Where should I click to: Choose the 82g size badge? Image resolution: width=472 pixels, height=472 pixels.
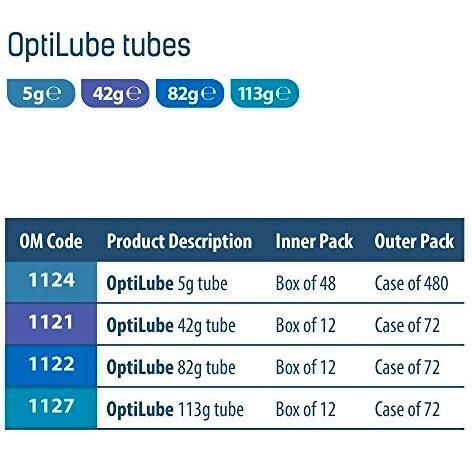[x=190, y=93]
